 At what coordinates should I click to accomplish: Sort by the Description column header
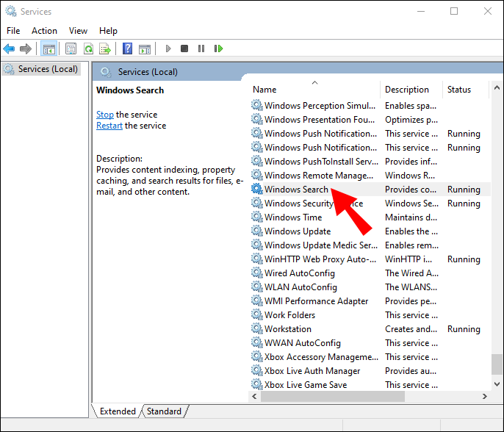click(x=406, y=90)
